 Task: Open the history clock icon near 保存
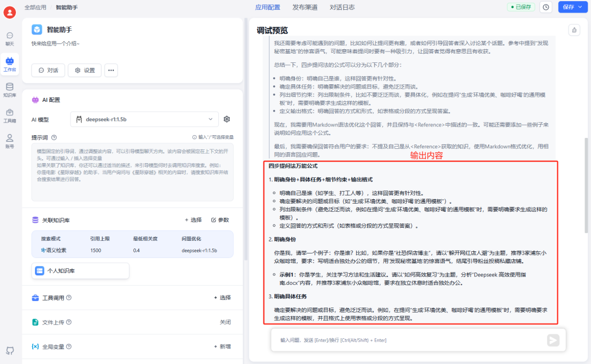tap(546, 7)
